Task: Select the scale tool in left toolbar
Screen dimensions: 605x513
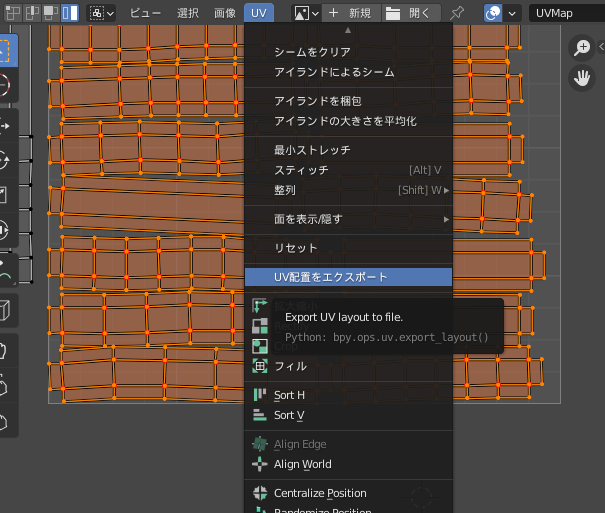Action: (x=7, y=195)
